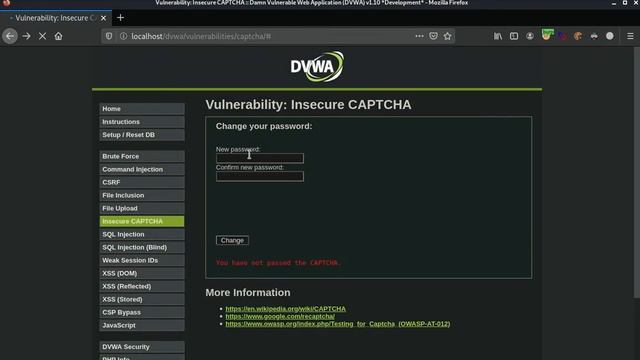Screen dimensions: 640x360
Task: Open the grey car-shaped extension icon
Action: [594, 36]
